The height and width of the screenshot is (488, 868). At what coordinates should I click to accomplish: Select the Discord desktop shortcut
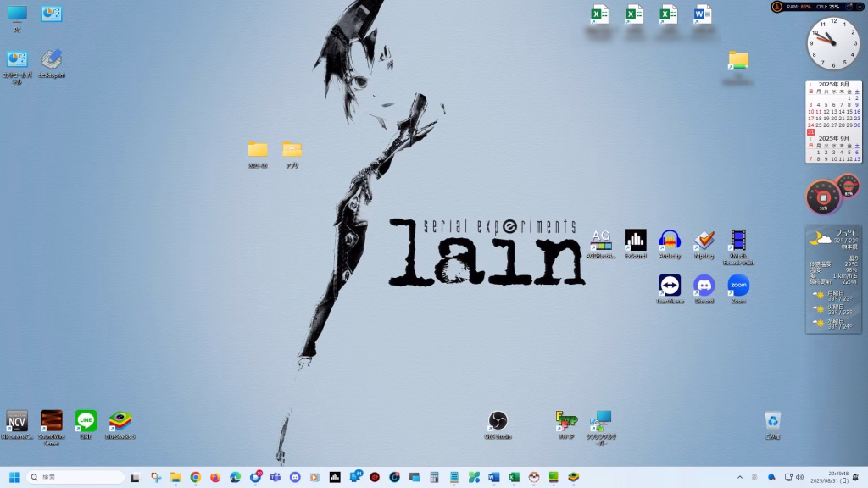click(x=704, y=290)
